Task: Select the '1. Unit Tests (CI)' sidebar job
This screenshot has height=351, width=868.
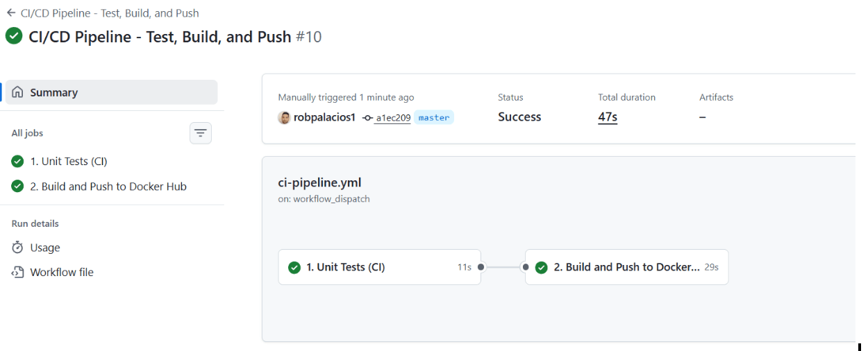Action: pyautogui.click(x=69, y=162)
